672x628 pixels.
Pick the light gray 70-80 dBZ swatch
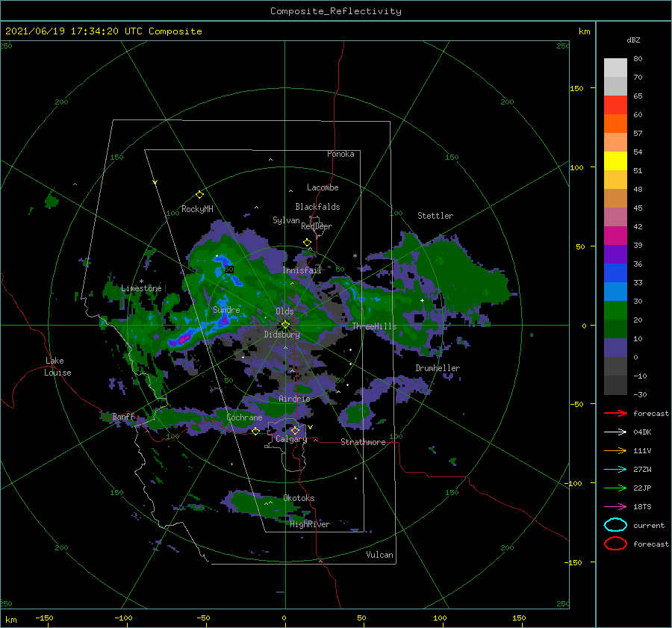[x=615, y=68]
